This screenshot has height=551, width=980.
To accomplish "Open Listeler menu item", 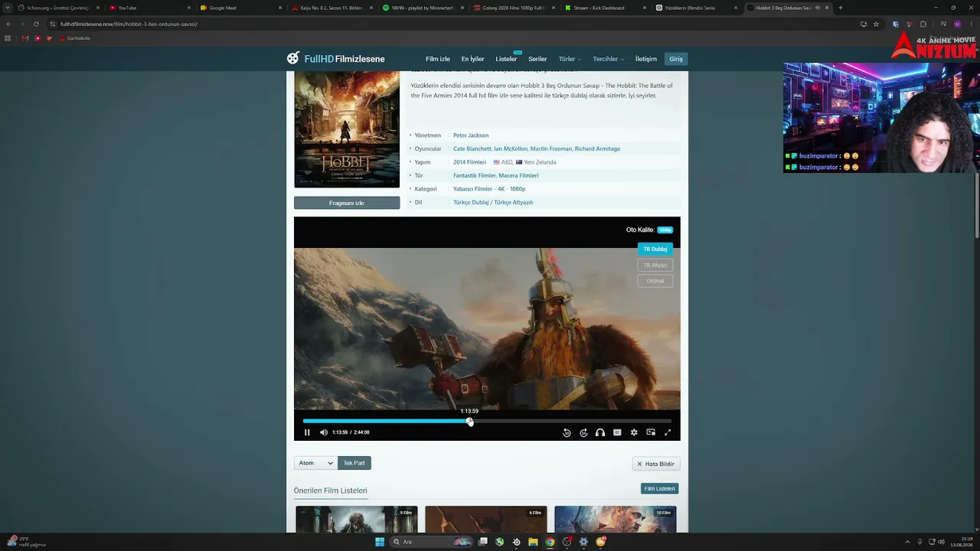I will pyautogui.click(x=506, y=59).
